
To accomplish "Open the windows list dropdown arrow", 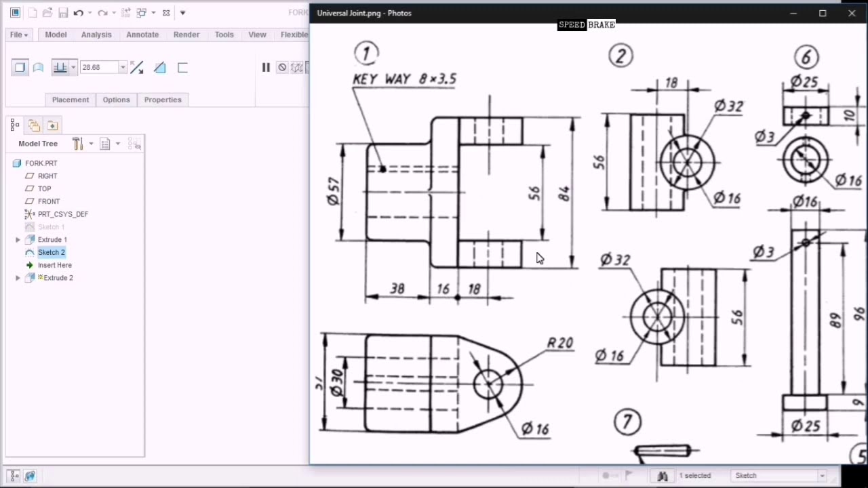I will click(x=153, y=13).
